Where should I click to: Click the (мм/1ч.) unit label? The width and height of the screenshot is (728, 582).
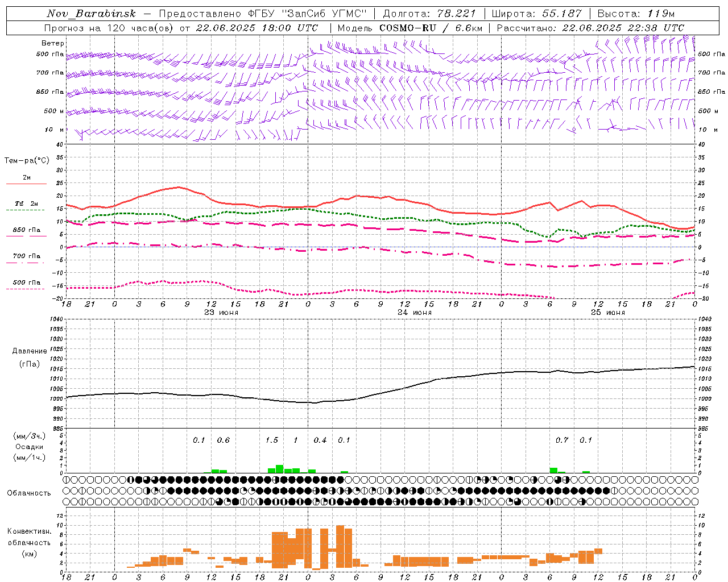(x=29, y=458)
